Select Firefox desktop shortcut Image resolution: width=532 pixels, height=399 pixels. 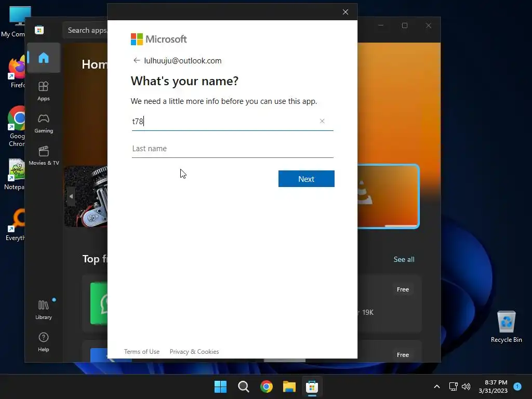click(x=16, y=72)
